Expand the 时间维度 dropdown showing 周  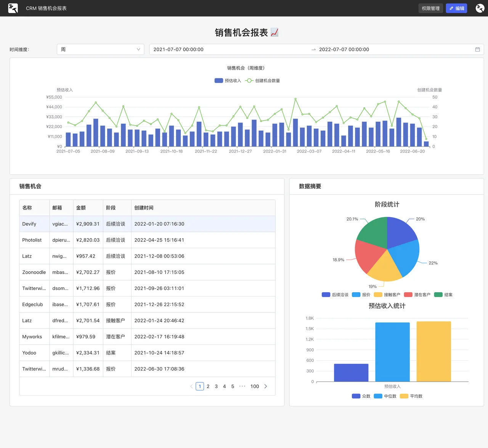[100, 49]
